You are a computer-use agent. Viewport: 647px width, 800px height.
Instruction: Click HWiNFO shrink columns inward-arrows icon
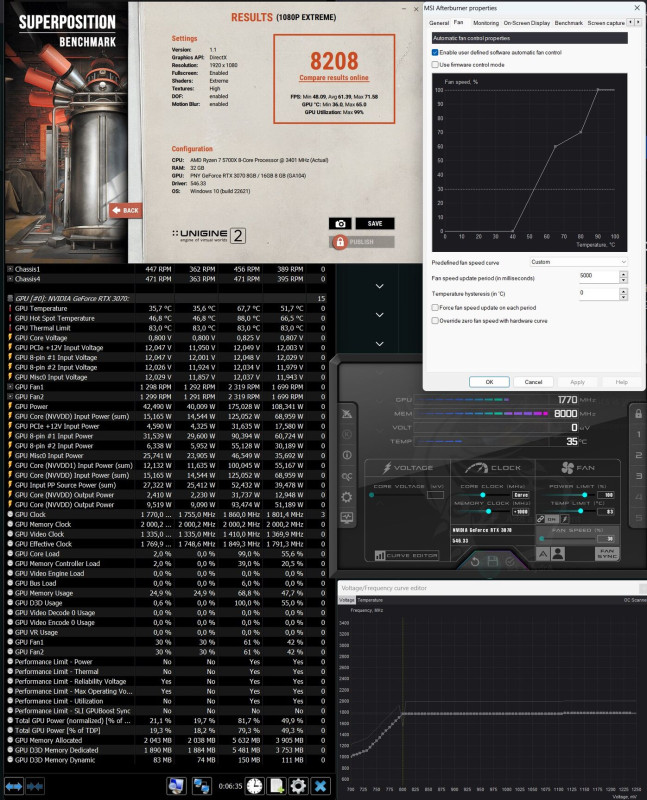click(35, 786)
